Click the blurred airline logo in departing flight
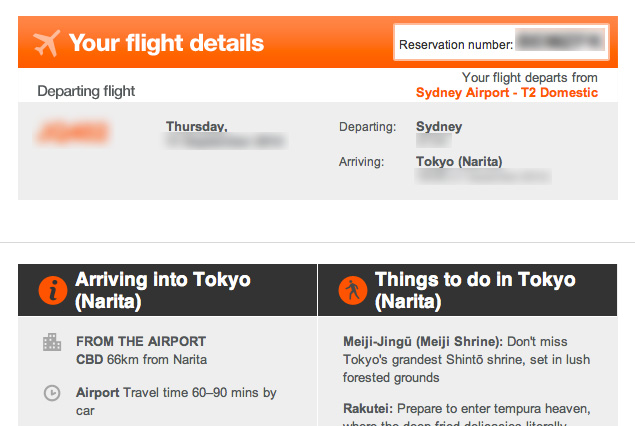Screen dimensions: 635x426 72,133
